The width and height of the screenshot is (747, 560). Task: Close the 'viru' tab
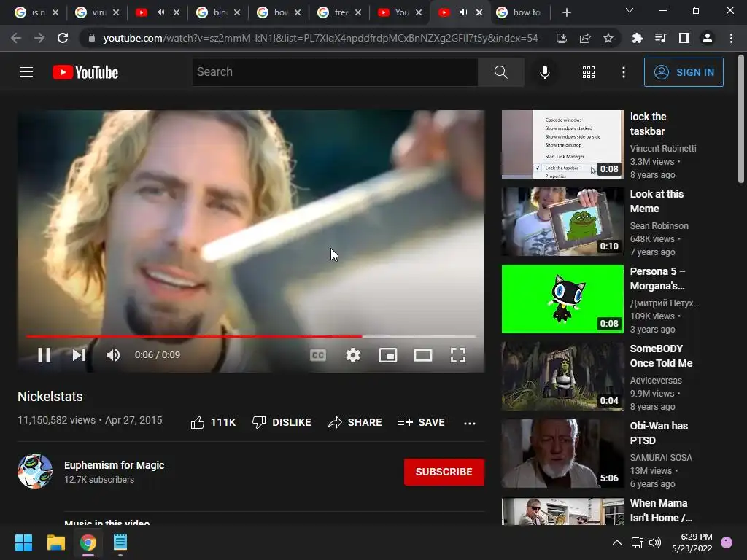coord(116,12)
